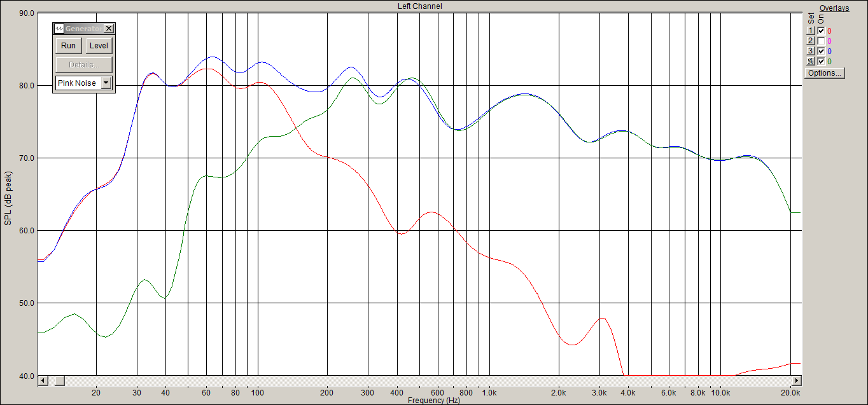
Task: Click the Left Channel plot title
Action: 419,6
